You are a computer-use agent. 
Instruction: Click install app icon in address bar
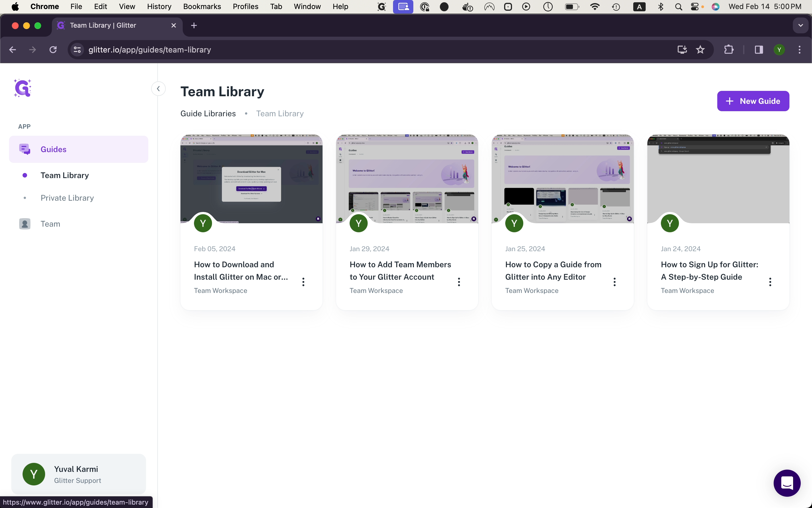682,50
